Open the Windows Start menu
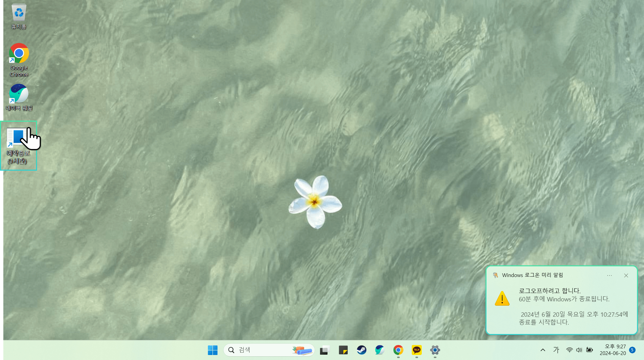The width and height of the screenshot is (644, 360). tap(213, 350)
